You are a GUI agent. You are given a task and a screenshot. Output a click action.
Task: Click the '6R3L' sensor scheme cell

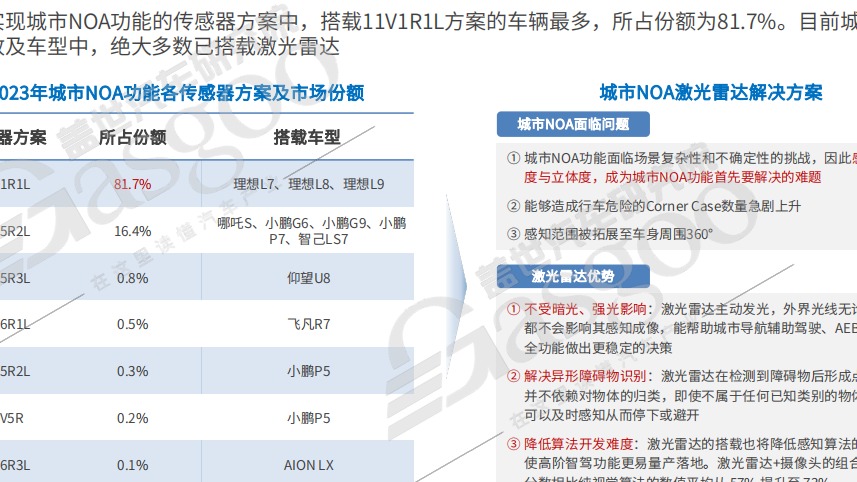15,465
